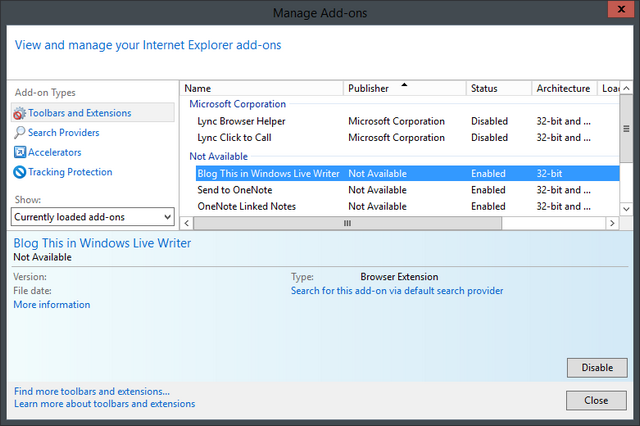Click Microsoft Corporation publisher of Lync Click to Call
Screen dimensions: 640x426
[x=396, y=138]
